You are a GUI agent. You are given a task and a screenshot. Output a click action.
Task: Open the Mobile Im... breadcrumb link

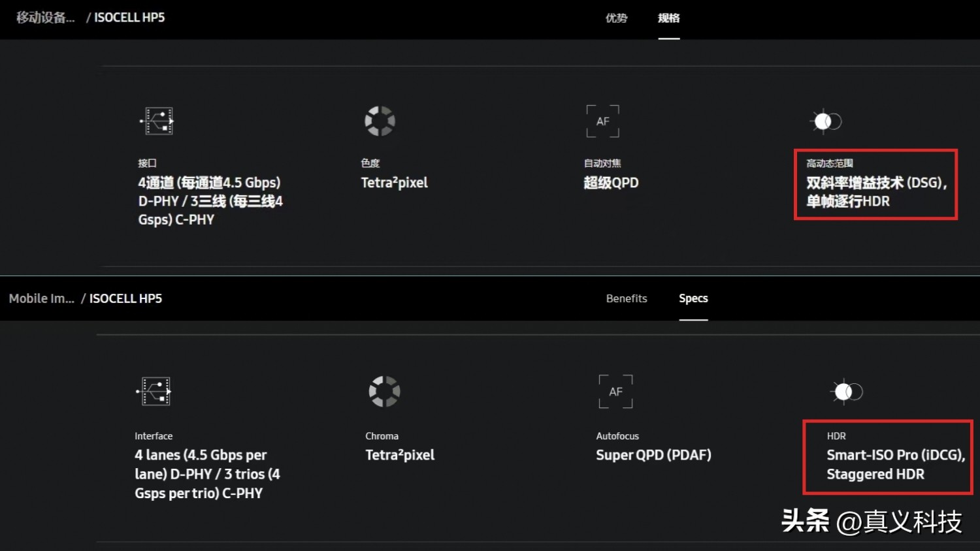coord(42,298)
